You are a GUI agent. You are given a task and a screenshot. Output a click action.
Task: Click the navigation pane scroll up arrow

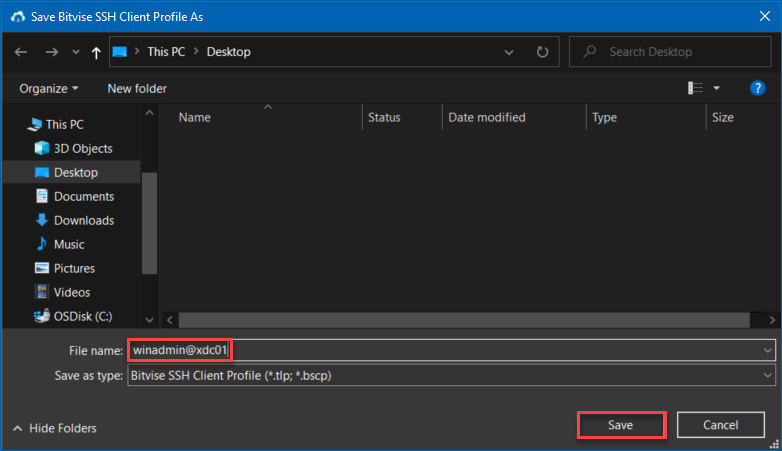[149, 113]
